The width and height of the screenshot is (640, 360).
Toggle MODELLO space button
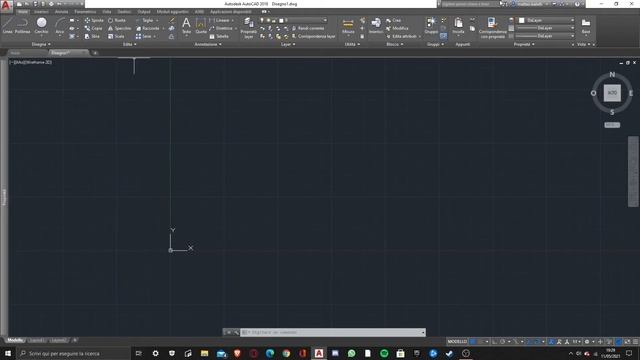pos(457,342)
